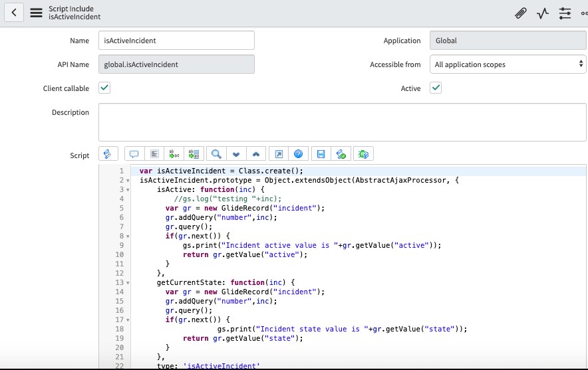Toggle the syntax editor script icon
Screen dimensions: 588x370
(108, 154)
